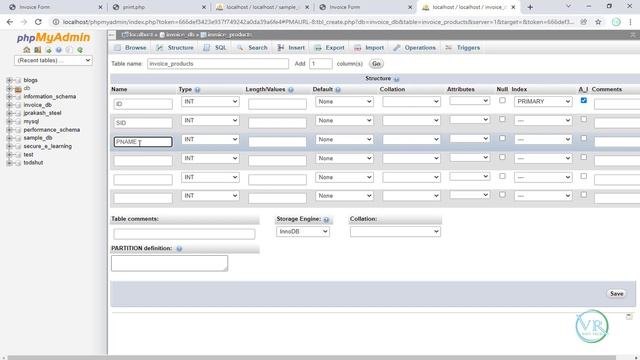Click the console icon at bottom right

click(x=629, y=316)
